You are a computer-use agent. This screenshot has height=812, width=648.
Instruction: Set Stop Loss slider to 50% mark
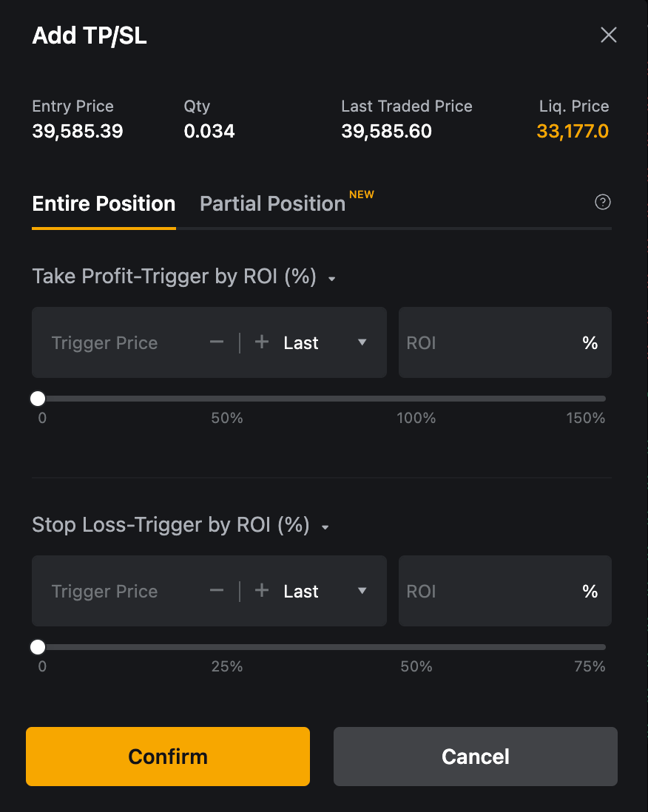coord(416,647)
